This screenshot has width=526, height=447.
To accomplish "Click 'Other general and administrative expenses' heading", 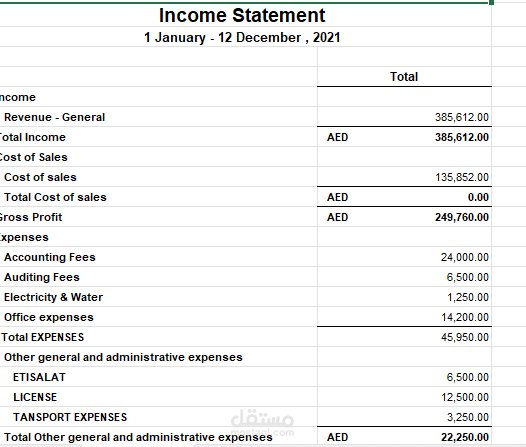I will click(123, 357).
